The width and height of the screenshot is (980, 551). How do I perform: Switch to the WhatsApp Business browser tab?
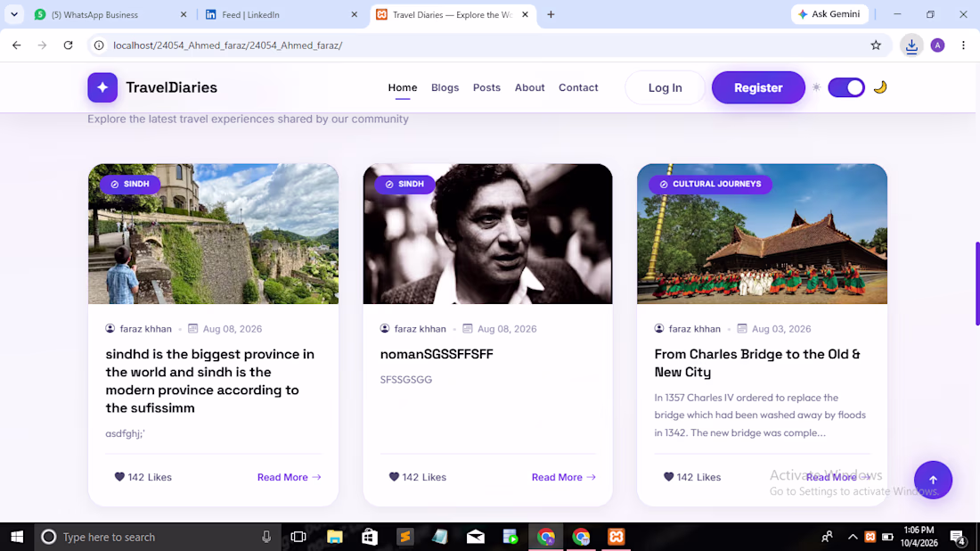click(x=110, y=14)
